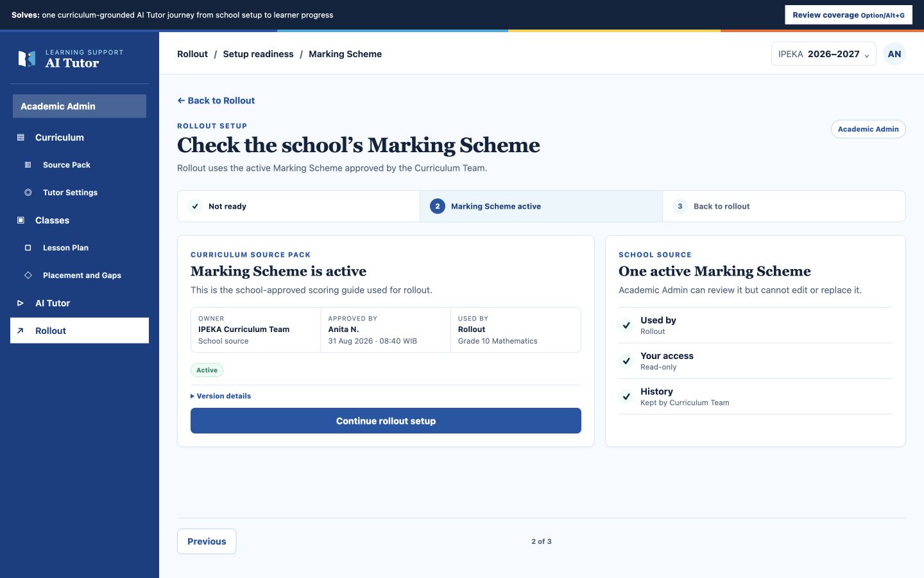Open the Curriculum section in sidebar
Image resolution: width=924 pixels, height=578 pixels.
80,137
